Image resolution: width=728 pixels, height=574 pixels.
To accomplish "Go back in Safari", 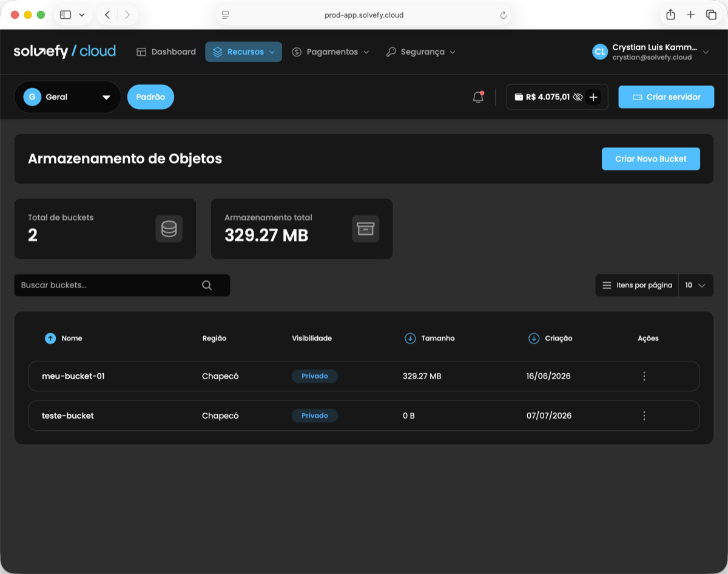I will 107,15.
